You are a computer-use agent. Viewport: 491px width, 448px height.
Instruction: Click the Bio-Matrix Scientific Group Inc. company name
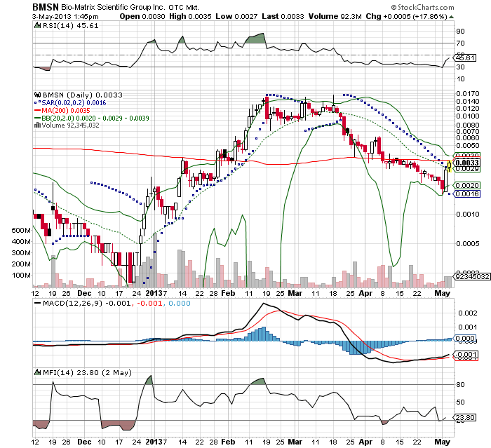click(113, 7)
